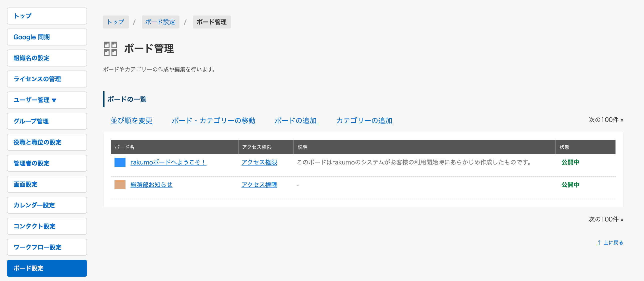Click the tan swatch for 総務部お知らせ
Viewport: 644px width, 281px height.
[120, 185]
